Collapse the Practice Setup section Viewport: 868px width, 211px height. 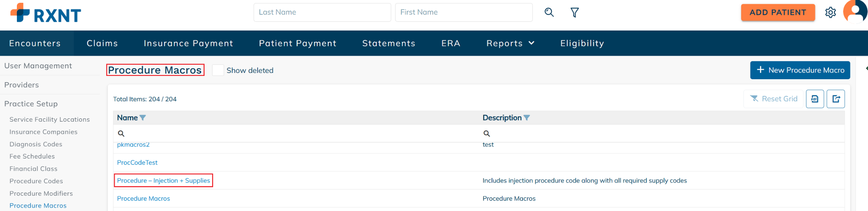31,104
